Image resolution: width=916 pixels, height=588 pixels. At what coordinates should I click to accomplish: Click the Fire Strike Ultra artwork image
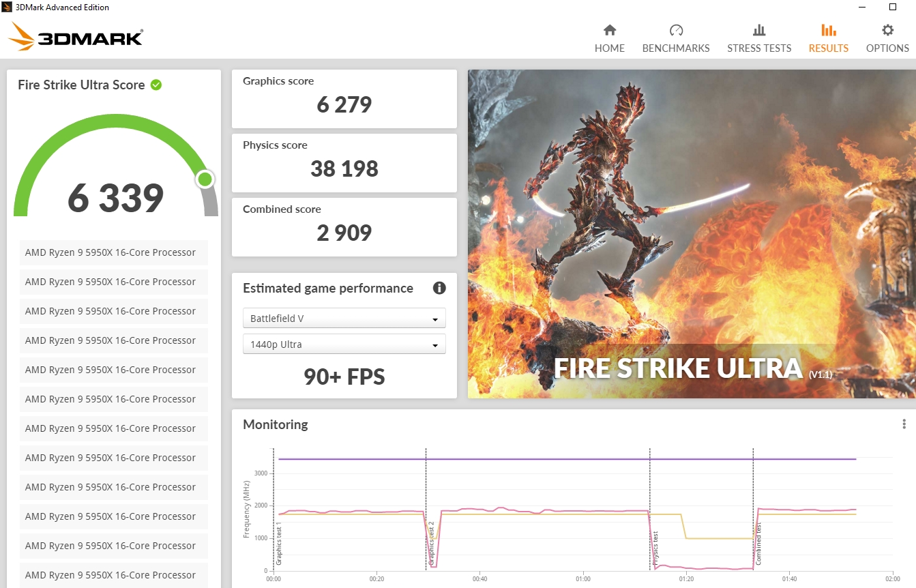pyautogui.click(x=692, y=234)
